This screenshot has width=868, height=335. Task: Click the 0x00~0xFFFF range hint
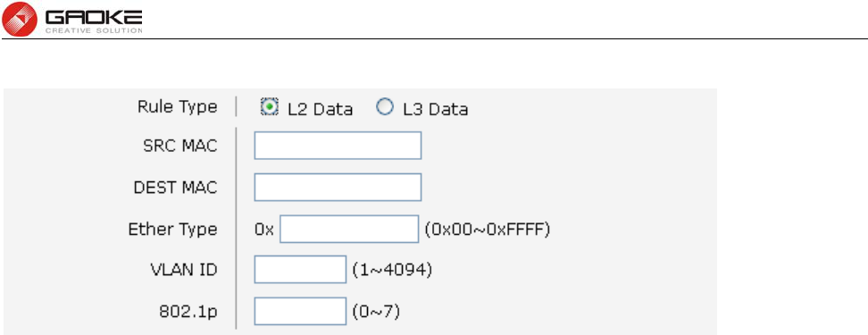click(488, 230)
